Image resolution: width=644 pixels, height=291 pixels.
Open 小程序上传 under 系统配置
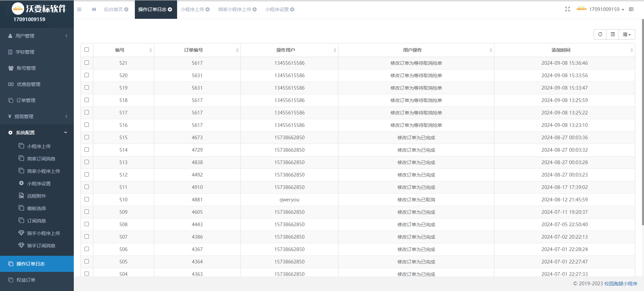tap(37, 146)
